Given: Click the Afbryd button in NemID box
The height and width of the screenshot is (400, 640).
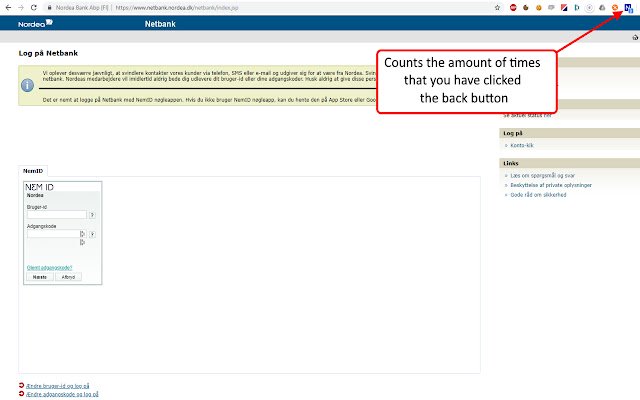Looking at the screenshot, I should 68,277.
